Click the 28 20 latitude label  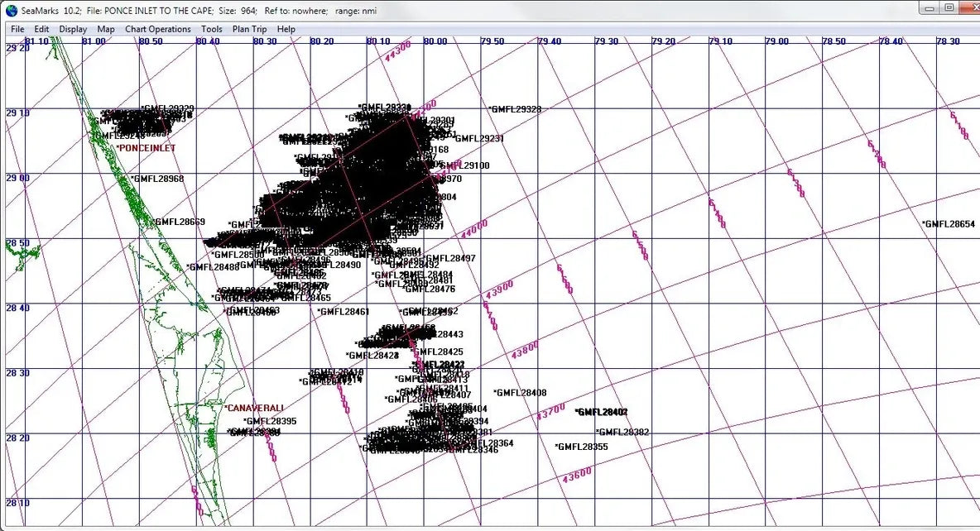[17, 438]
